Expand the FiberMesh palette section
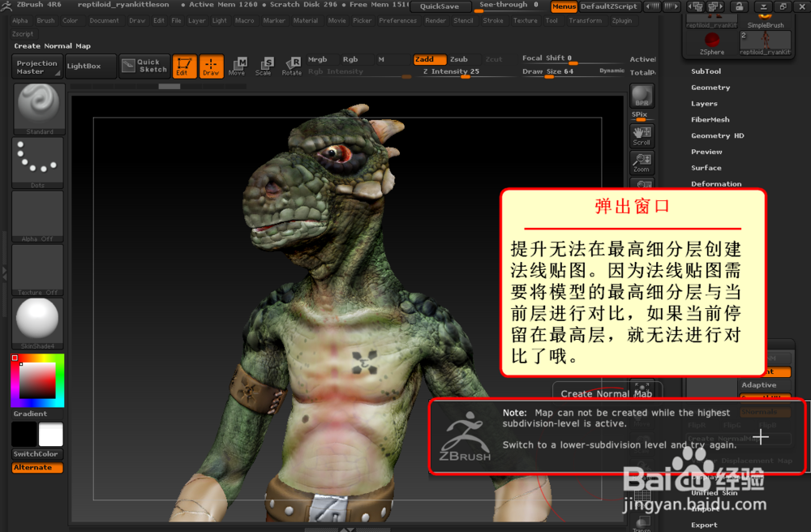The image size is (811, 532). (710, 119)
